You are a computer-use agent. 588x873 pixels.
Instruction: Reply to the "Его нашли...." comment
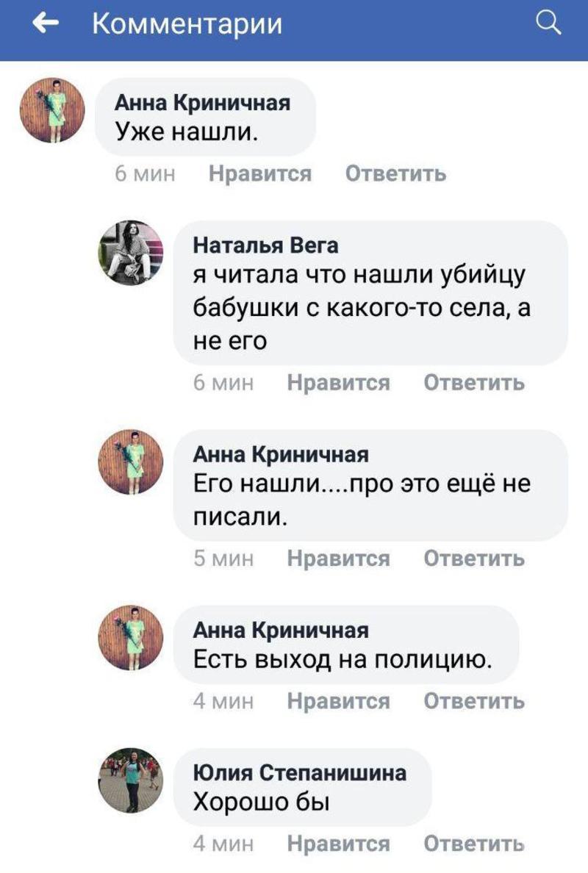click(474, 559)
